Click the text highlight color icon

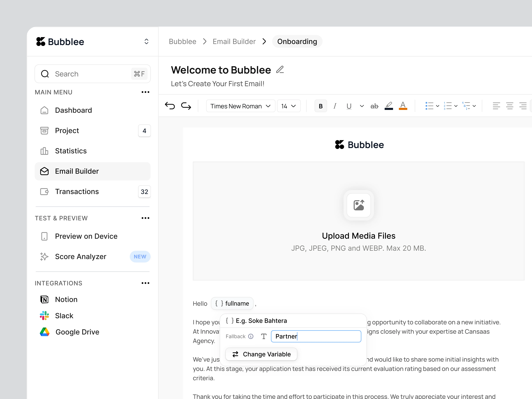pos(389,106)
